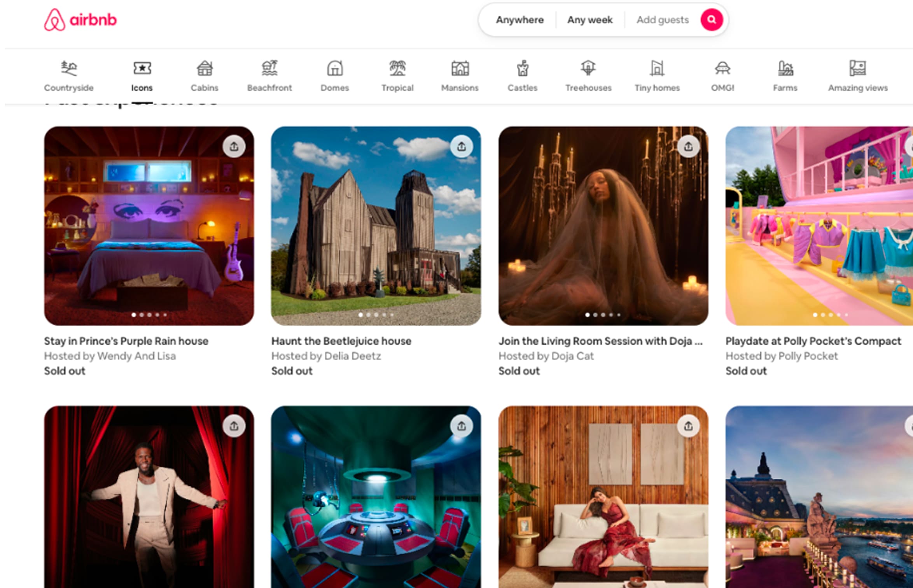Image resolution: width=913 pixels, height=588 pixels.
Task: Open the Any week date selector
Action: [590, 20]
